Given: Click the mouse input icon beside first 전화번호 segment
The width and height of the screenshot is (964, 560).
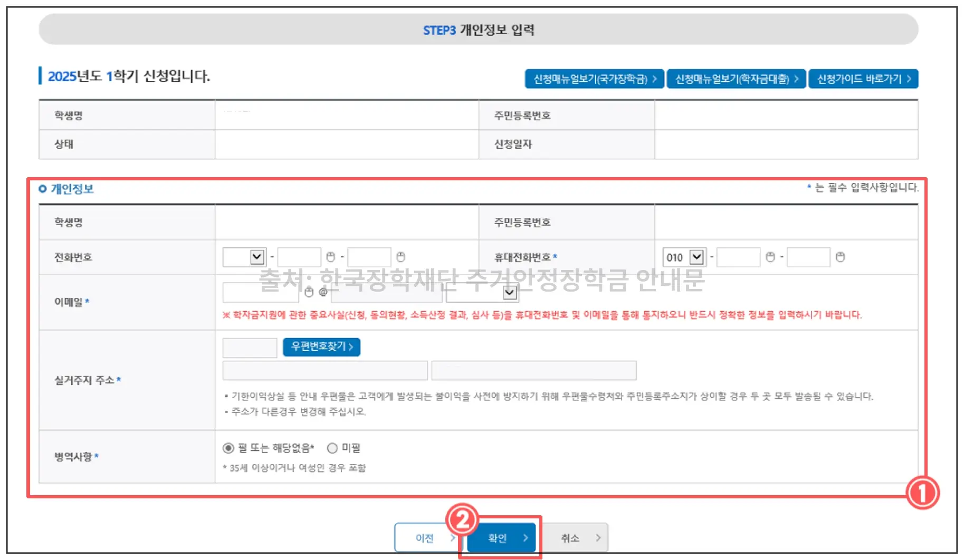Looking at the screenshot, I should 331,257.
